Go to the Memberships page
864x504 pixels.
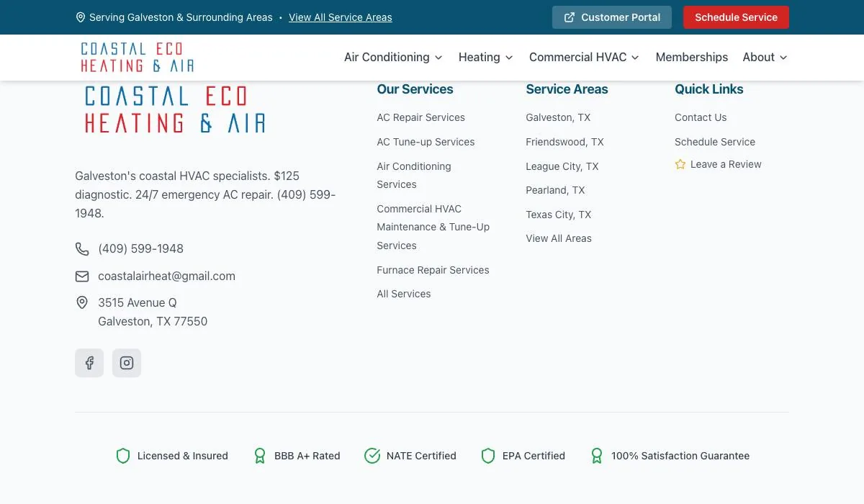click(692, 57)
